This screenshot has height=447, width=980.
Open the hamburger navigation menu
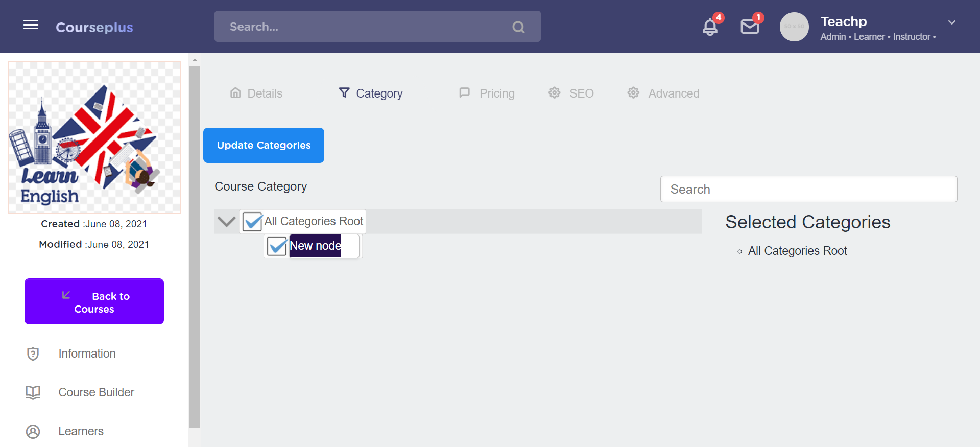click(x=31, y=25)
